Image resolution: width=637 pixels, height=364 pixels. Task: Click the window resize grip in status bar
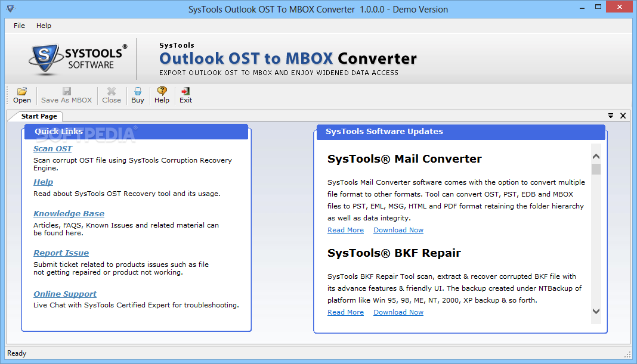pos(627,354)
